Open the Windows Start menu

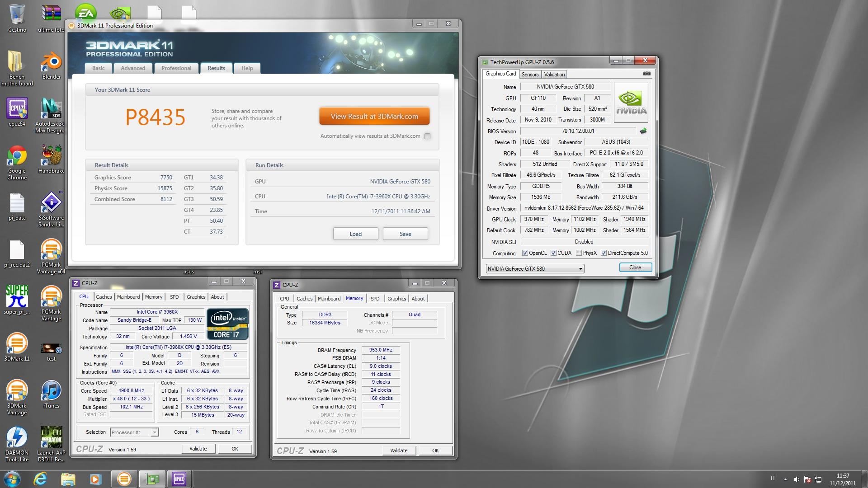12,479
